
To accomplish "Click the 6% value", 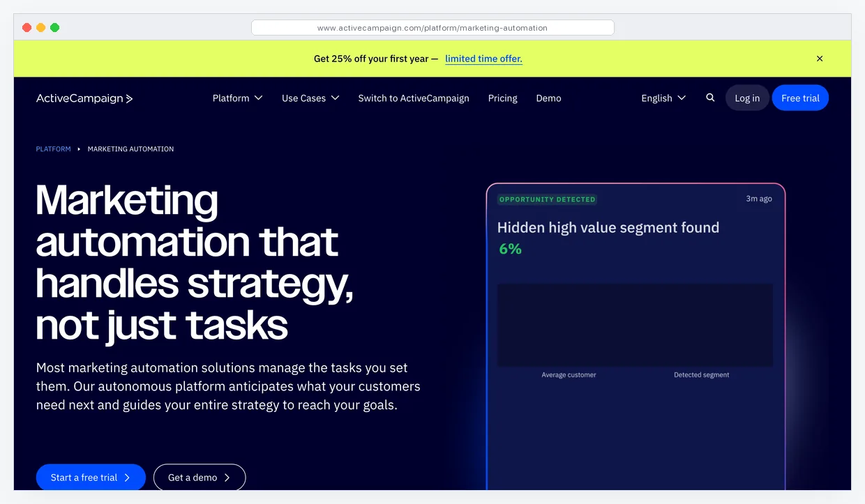I will [x=510, y=249].
